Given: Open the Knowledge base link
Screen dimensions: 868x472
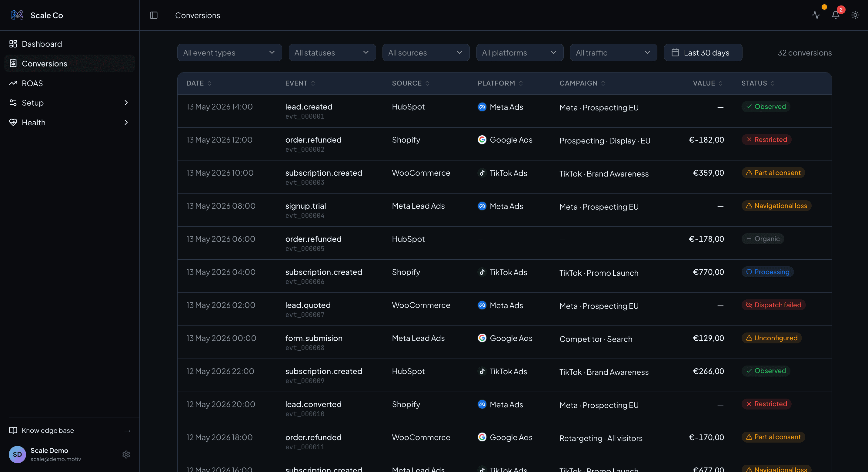Looking at the screenshot, I should pyautogui.click(x=69, y=430).
